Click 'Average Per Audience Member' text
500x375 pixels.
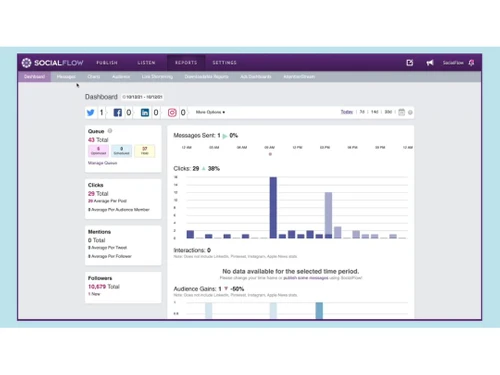coord(120,210)
